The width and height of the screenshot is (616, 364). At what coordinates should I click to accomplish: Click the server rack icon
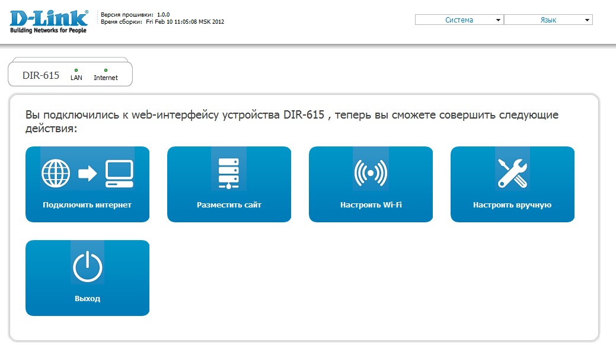pos(229,173)
